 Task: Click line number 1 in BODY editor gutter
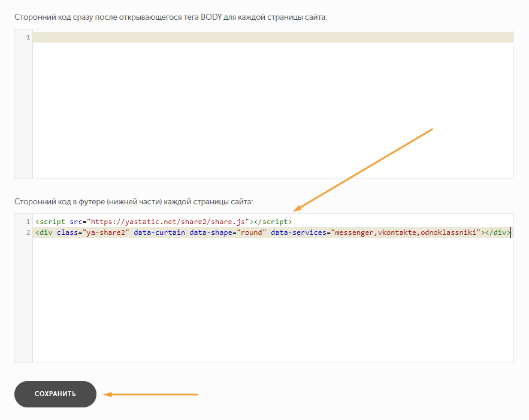(28, 37)
